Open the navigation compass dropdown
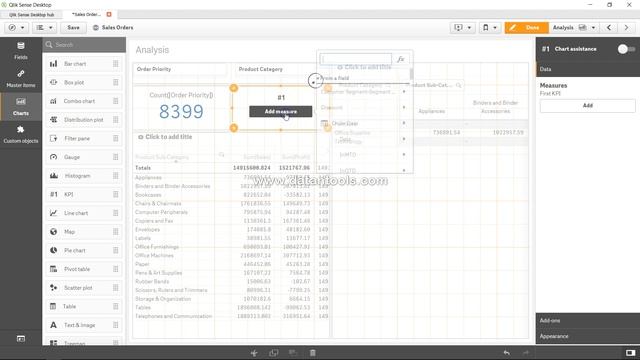Image resolution: width=640 pixels, height=360 pixels. 17,27
